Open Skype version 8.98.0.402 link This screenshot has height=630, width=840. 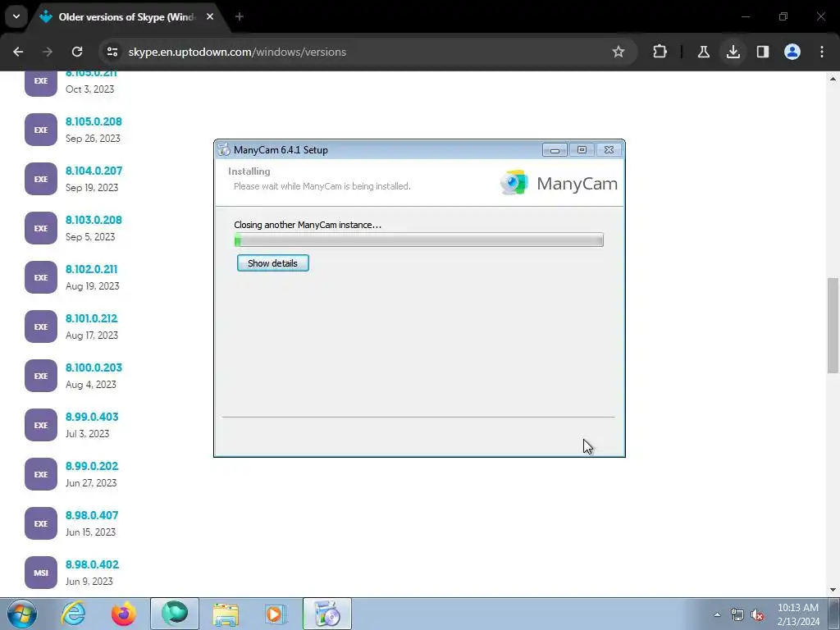point(92,565)
